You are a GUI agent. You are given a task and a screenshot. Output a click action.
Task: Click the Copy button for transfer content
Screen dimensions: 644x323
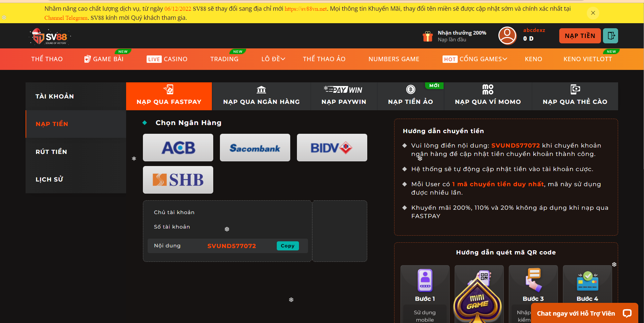(288, 246)
